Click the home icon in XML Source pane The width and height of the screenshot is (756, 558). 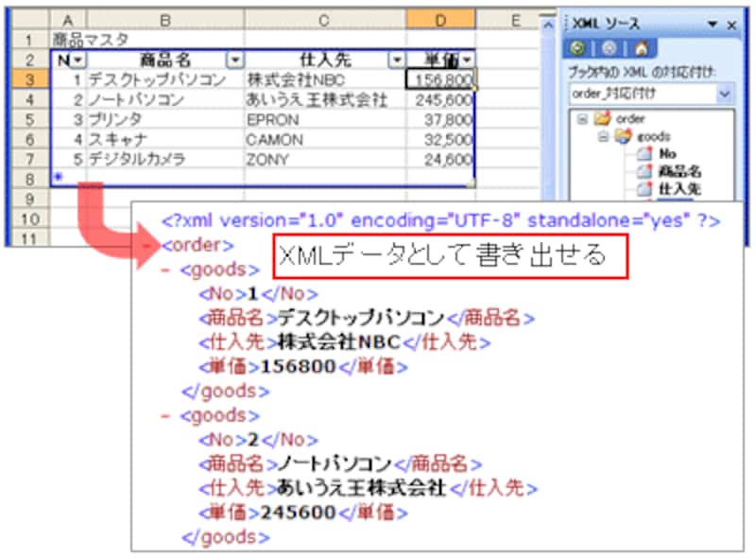tap(641, 48)
